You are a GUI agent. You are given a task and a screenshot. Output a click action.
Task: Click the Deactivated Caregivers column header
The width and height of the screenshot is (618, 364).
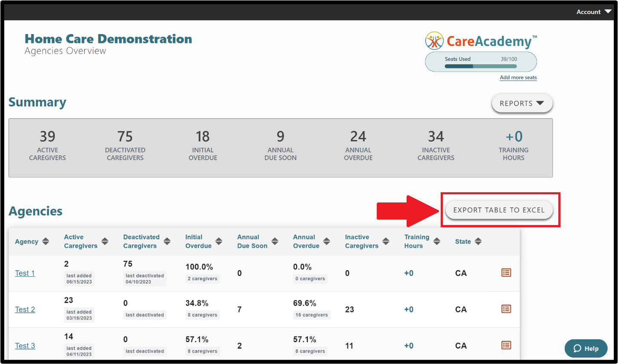click(142, 241)
